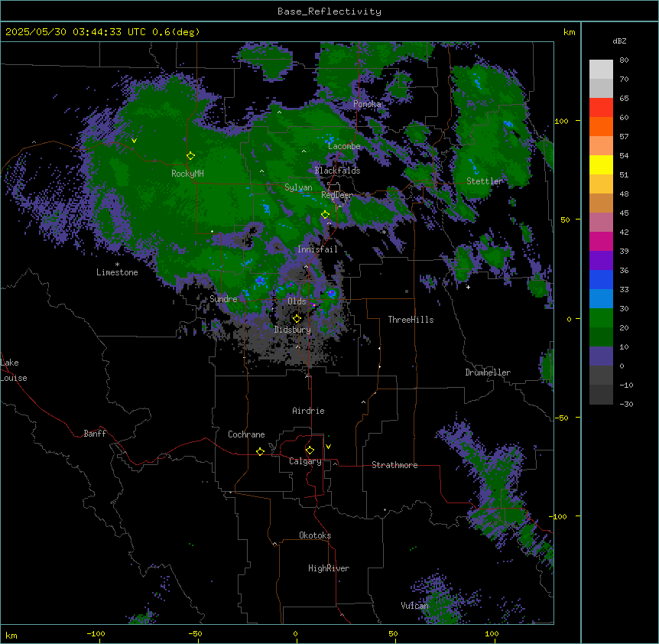659x644 pixels.
Task: Click the asterisk marker above Limestone
Action: click(117, 265)
